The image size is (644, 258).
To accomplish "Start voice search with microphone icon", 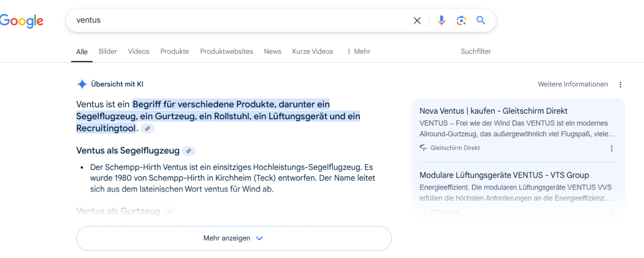I will click(441, 21).
